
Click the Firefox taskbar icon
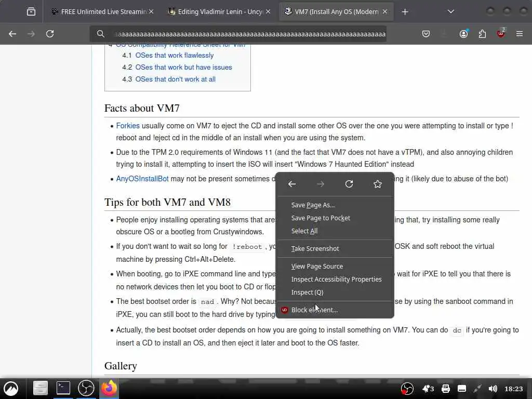(x=109, y=388)
